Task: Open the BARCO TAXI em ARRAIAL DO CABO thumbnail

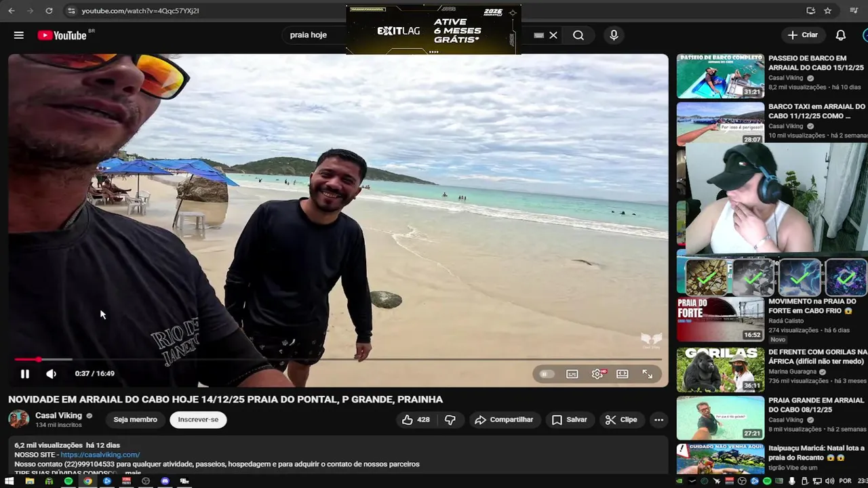Action: click(x=720, y=123)
